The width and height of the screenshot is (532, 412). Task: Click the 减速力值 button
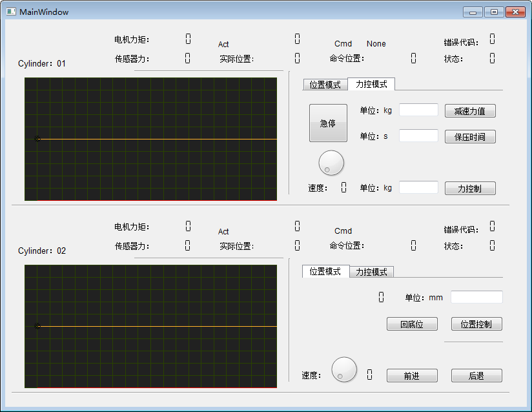tap(470, 111)
